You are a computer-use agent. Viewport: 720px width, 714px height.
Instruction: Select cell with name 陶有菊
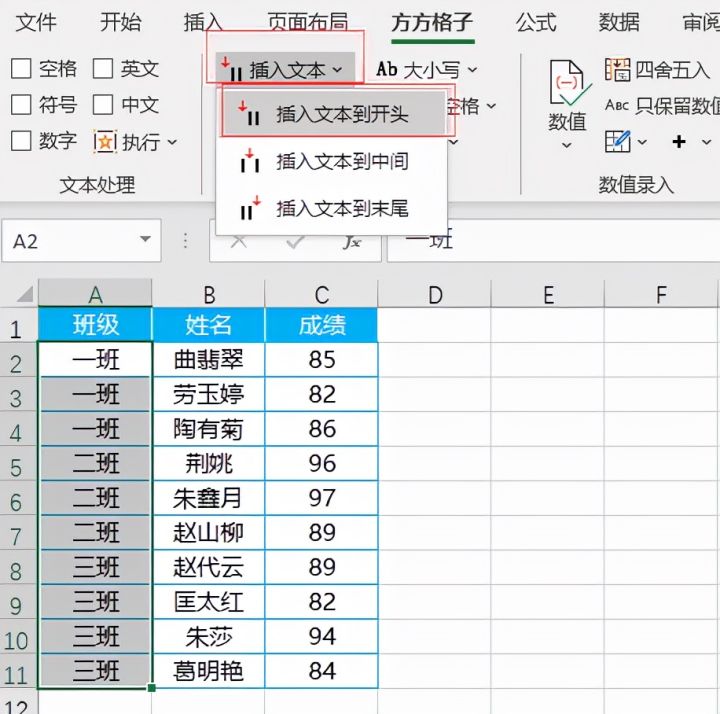tap(208, 429)
